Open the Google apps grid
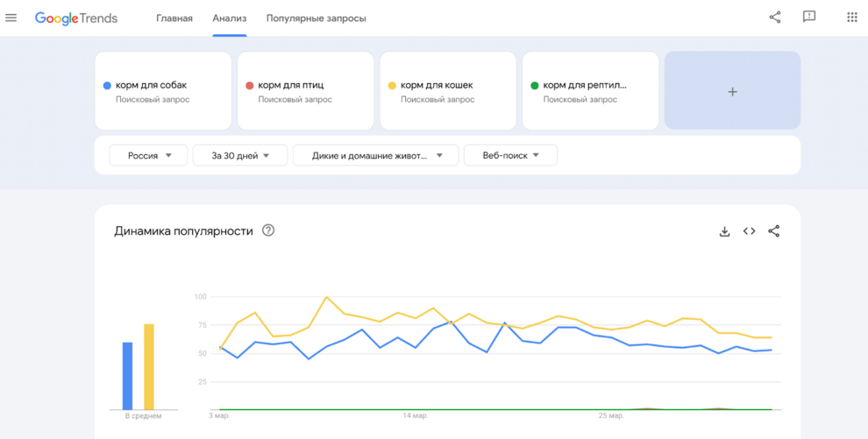Screen dimensions: 868x439 click(852, 18)
